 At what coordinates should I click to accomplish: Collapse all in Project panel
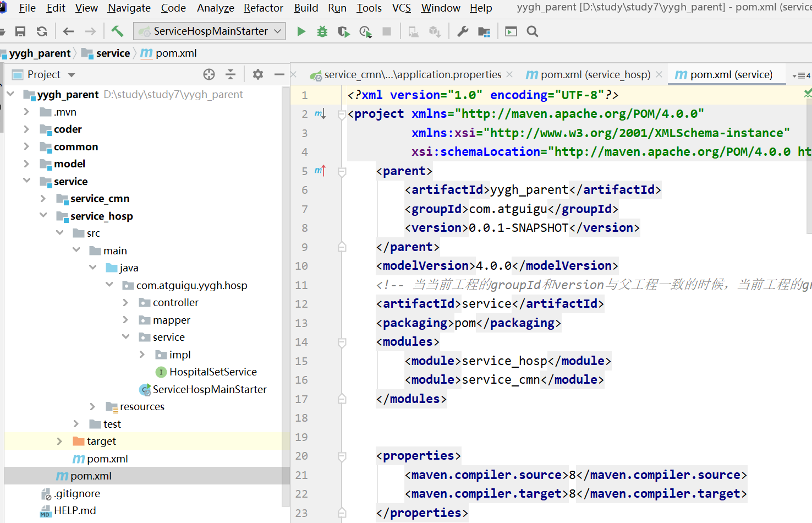point(231,74)
